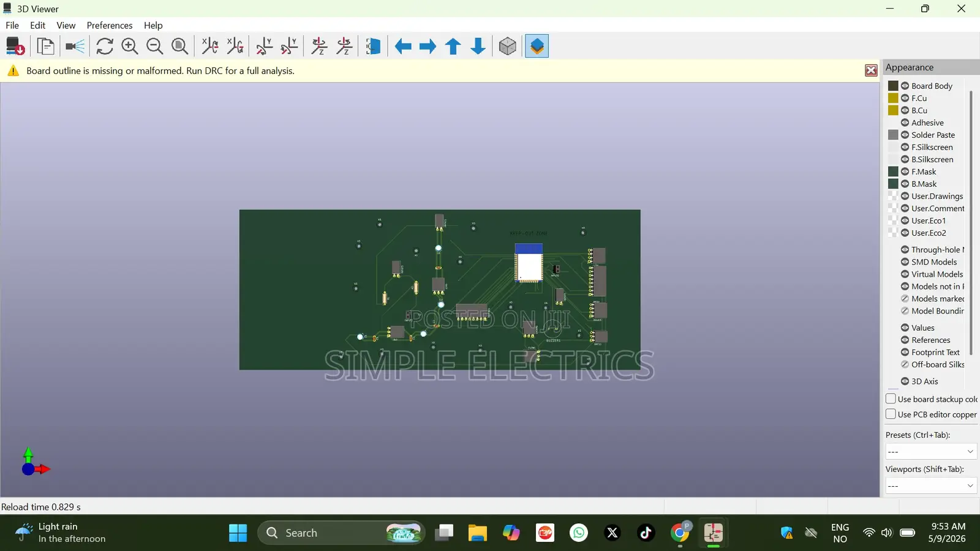Open WhatsApp from taskbar
This screenshot has width=980, height=551.
(x=578, y=533)
